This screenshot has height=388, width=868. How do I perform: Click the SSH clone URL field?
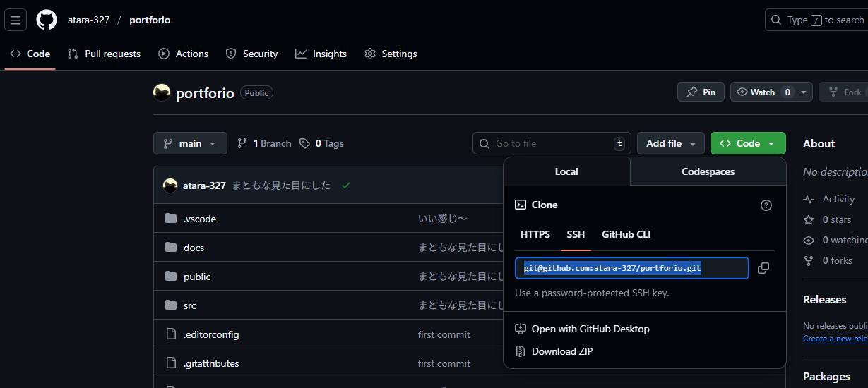click(631, 268)
